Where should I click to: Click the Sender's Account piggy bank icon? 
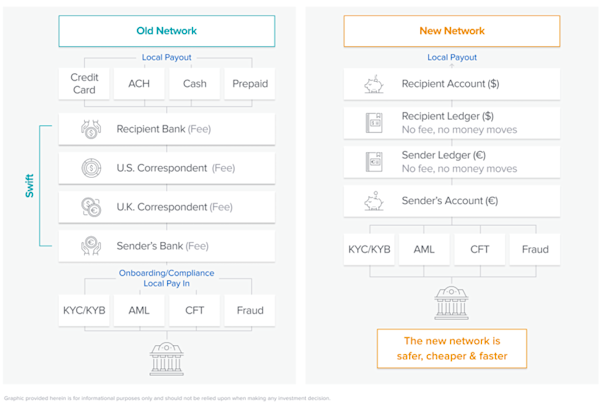click(x=374, y=201)
